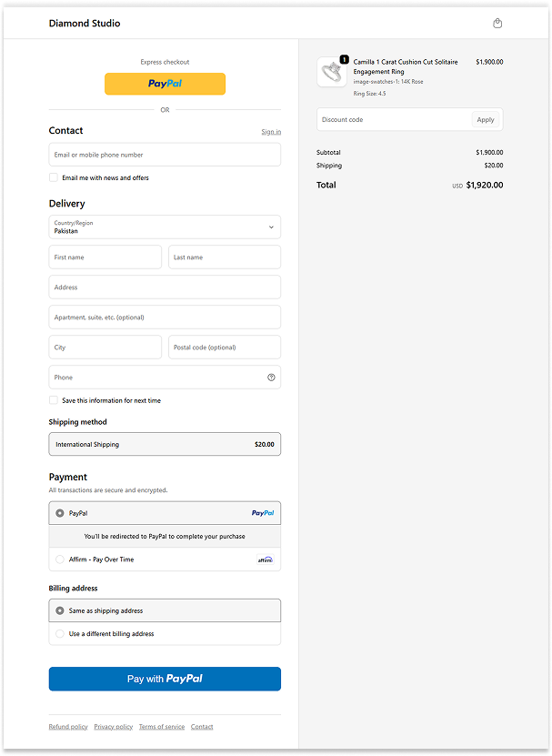Click the Affirm logo in payment options

coord(266,559)
